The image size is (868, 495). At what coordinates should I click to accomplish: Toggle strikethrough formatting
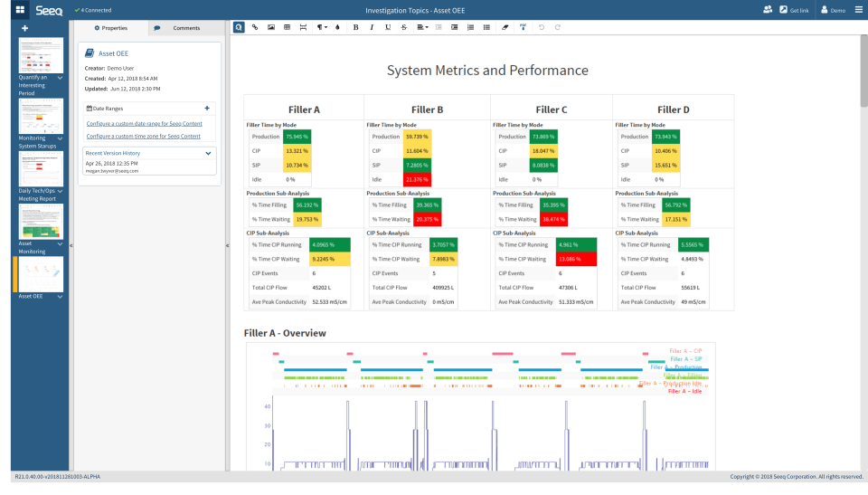(x=403, y=27)
